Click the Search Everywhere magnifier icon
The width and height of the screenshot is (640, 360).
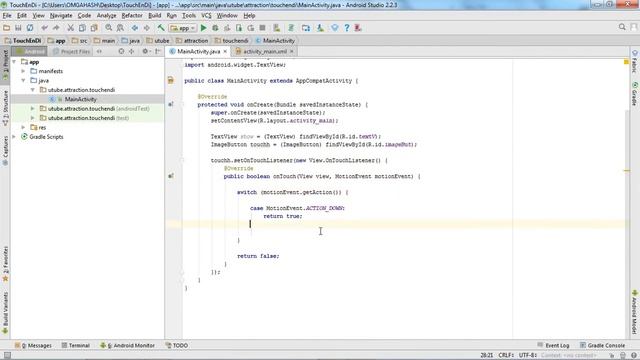(x=622, y=27)
